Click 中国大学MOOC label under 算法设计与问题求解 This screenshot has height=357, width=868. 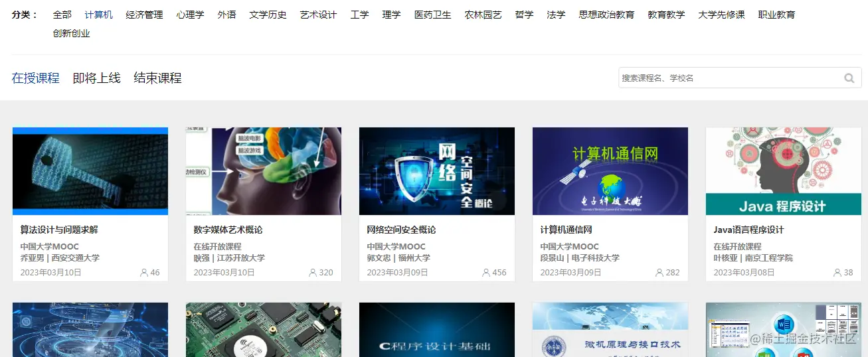coord(50,247)
